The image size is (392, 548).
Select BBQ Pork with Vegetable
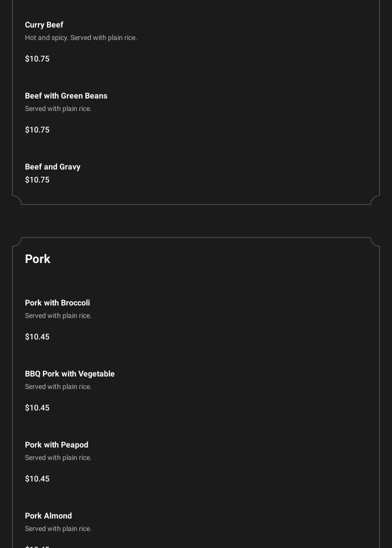click(70, 374)
